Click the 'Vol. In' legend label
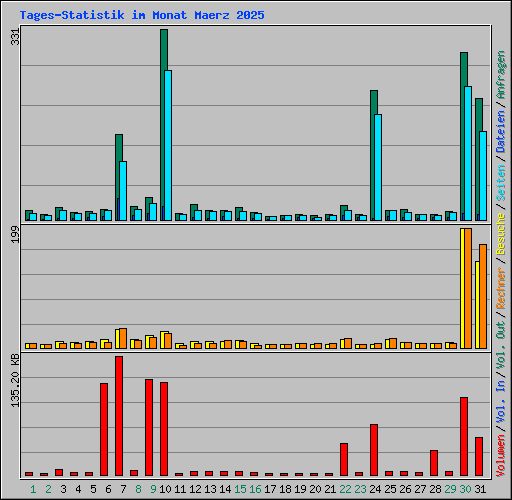Screen dimensions: 512x500 pyautogui.click(x=500, y=402)
